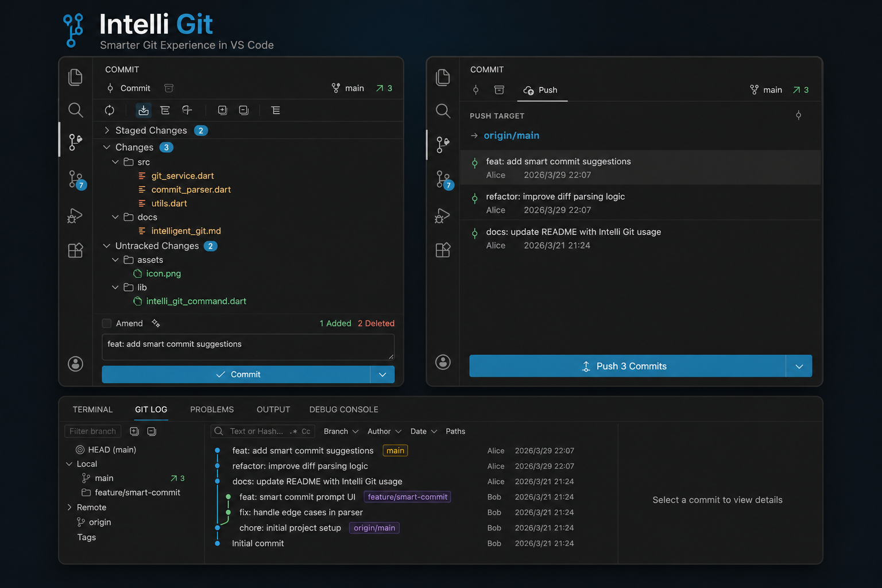The width and height of the screenshot is (882, 588).
Task: Select the Commit tab in left window
Action: point(129,88)
